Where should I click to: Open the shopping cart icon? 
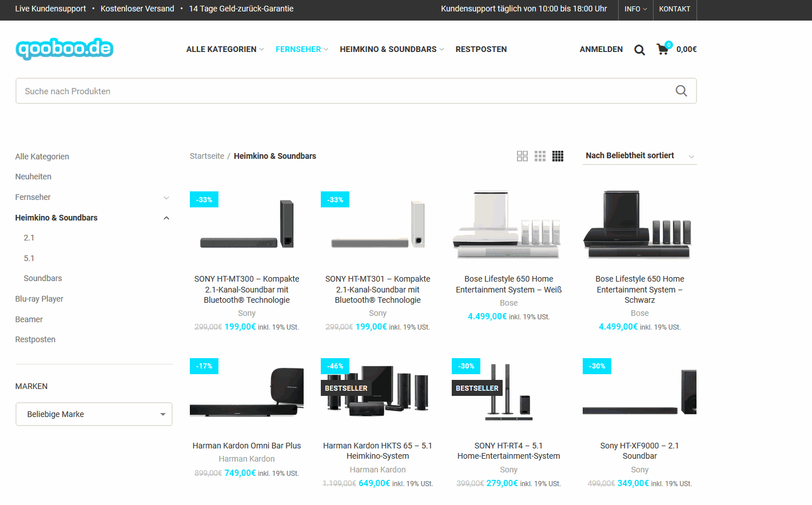[663, 49]
